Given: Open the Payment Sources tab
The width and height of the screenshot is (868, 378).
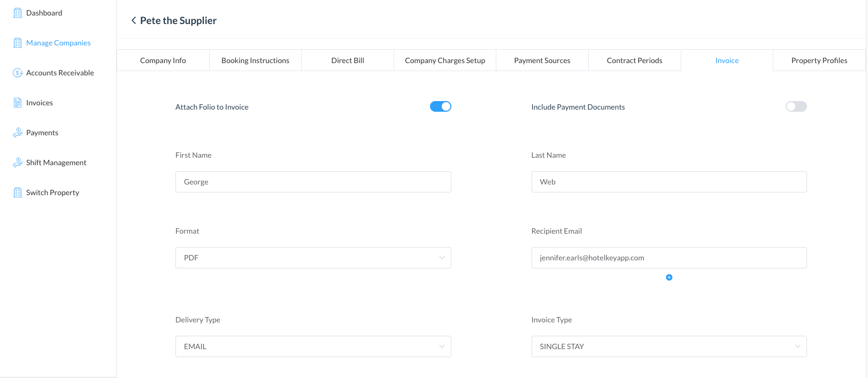Looking at the screenshot, I should 542,60.
